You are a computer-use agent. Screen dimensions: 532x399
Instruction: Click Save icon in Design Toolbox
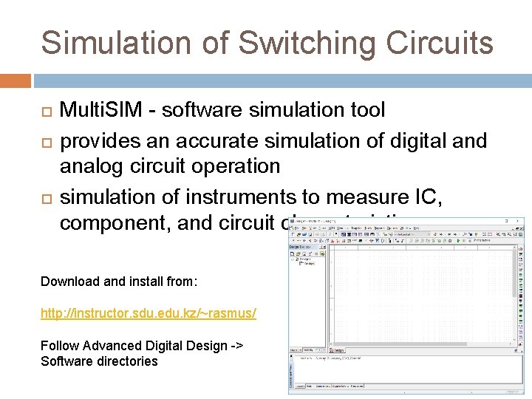304,253
